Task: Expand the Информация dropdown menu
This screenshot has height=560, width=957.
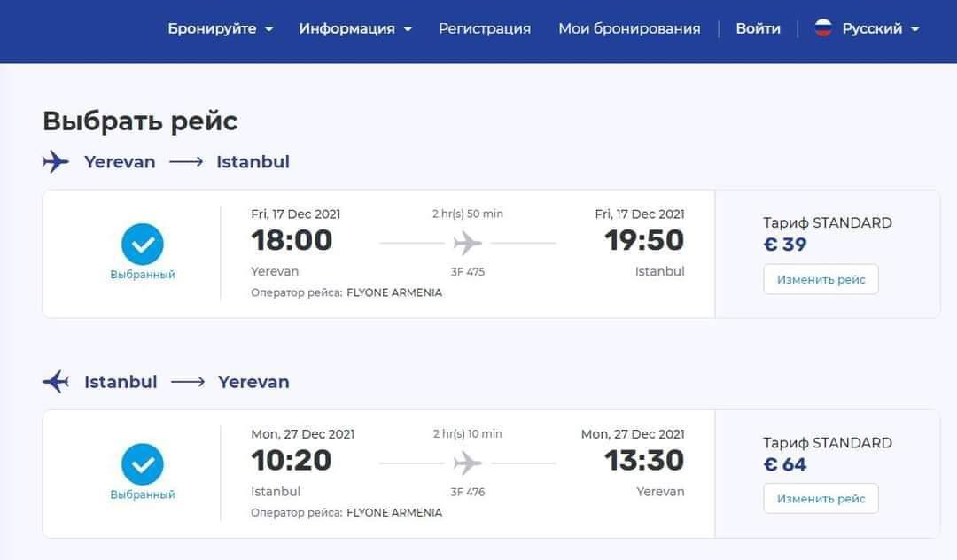Action: point(355,28)
